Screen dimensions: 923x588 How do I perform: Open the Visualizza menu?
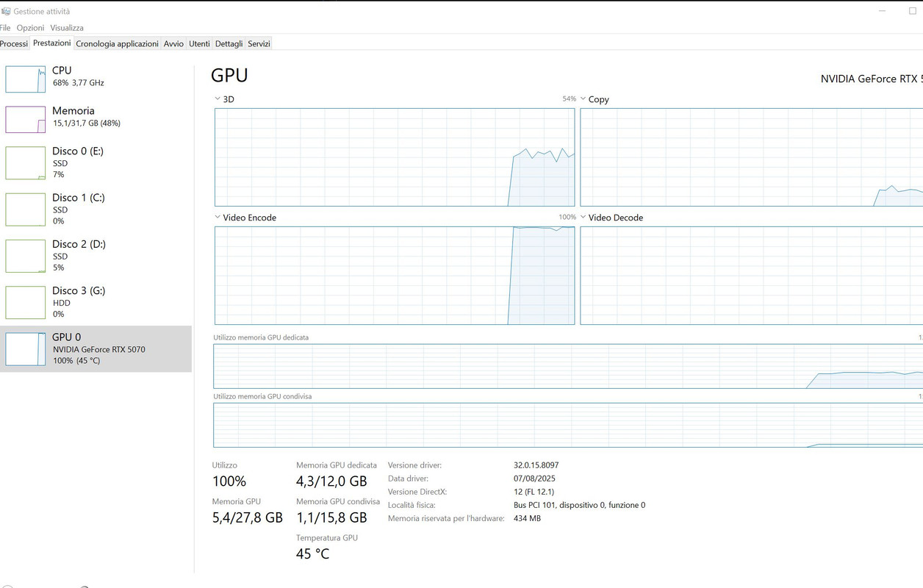67,28
